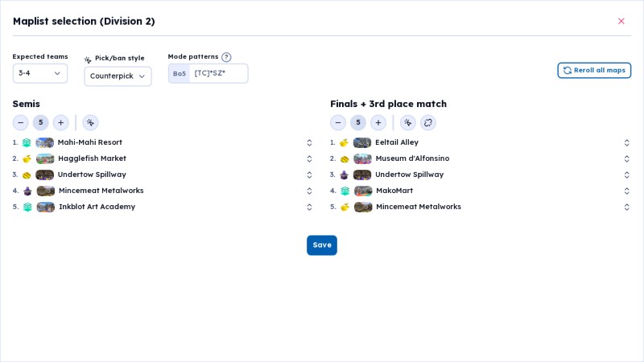Open map selector for Semis Mincemeat Metalworks
This screenshot has height=362, width=644.
pos(309,191)
